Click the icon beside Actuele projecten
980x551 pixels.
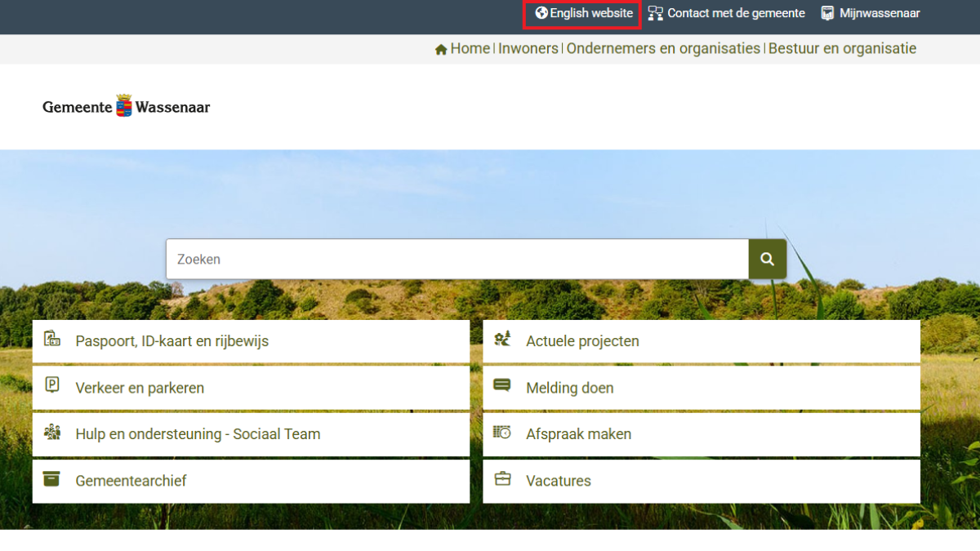pos(503,339)
